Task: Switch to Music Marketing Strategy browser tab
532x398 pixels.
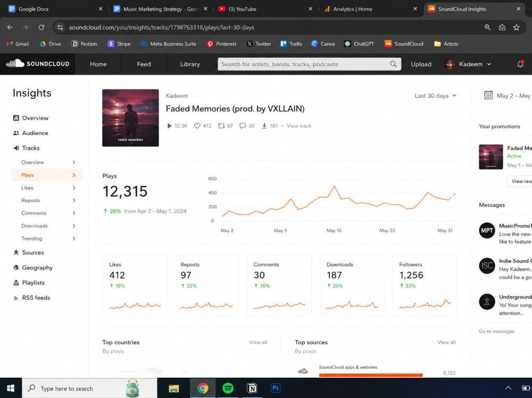Action: pyautogui.click(x=160, y=9)
